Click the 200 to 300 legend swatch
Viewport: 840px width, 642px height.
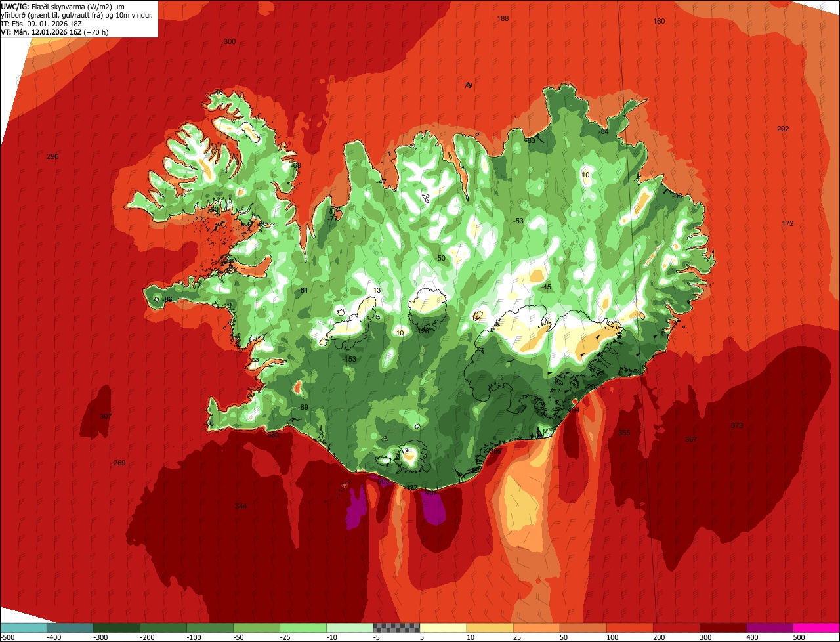tap(675, 628)
